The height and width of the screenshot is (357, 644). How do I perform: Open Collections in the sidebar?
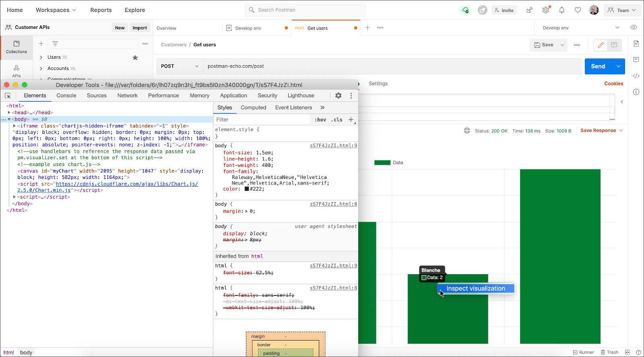pos(17,47)
